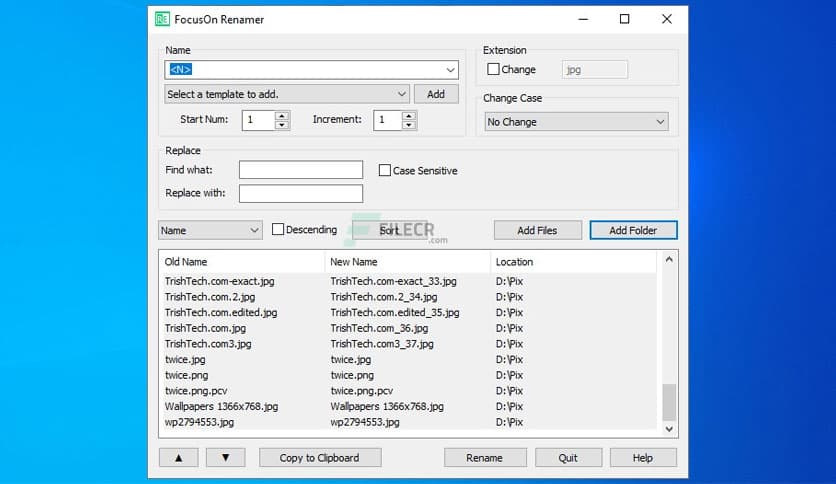Click new name TrishTech.com-exact_33.jpg
836x484 pixels.
[393, 281]
